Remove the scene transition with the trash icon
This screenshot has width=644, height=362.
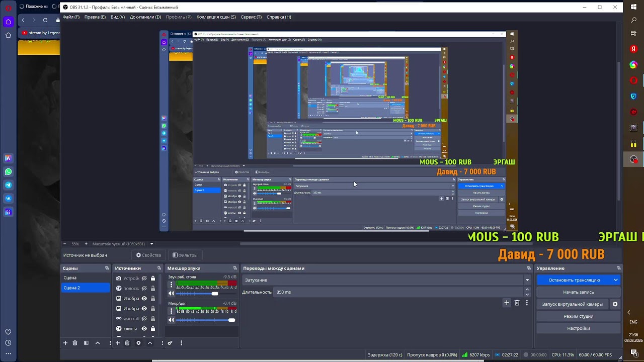517,303
